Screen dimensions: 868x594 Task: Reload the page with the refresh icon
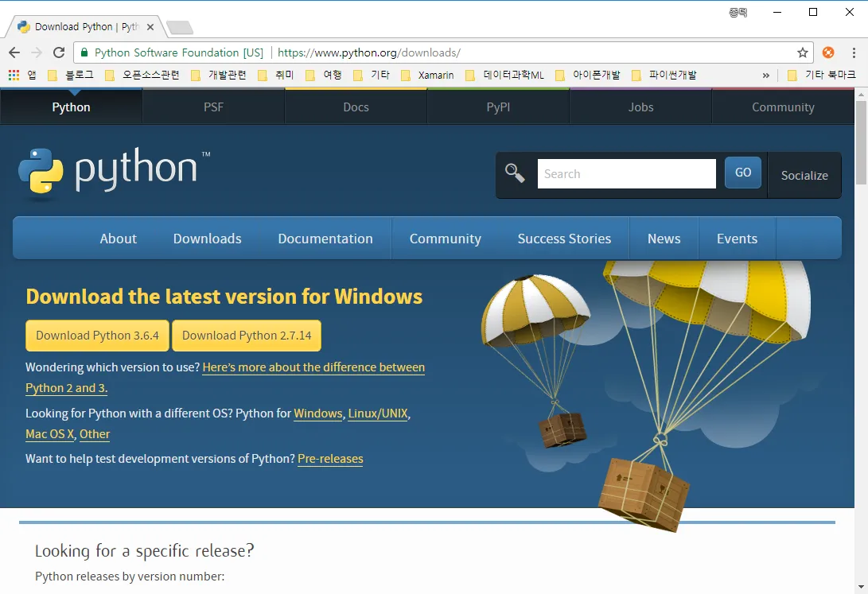pyautogui.click(x=59, y=52)
